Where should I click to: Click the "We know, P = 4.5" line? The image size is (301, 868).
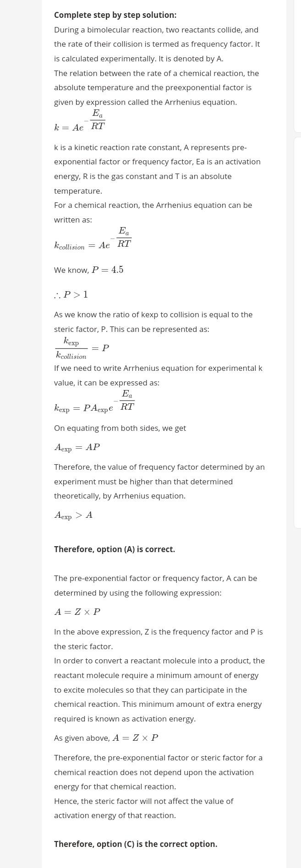coord(88,270)
